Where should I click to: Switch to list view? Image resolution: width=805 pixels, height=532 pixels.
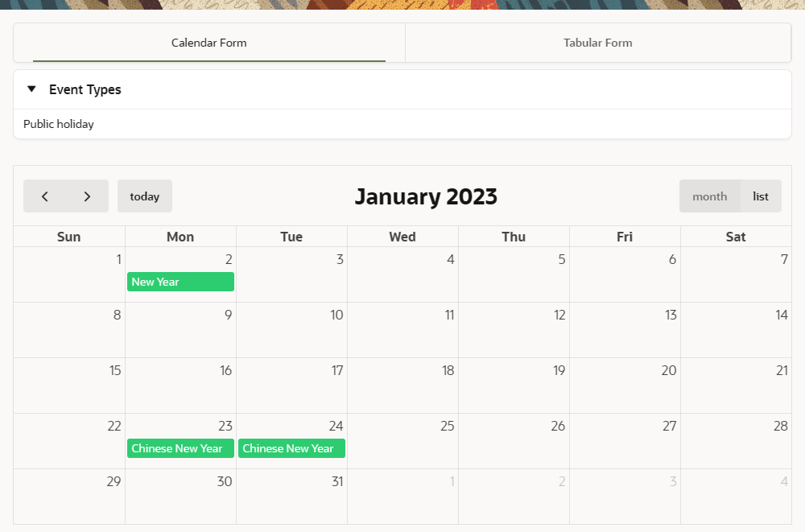pos(761,196)
